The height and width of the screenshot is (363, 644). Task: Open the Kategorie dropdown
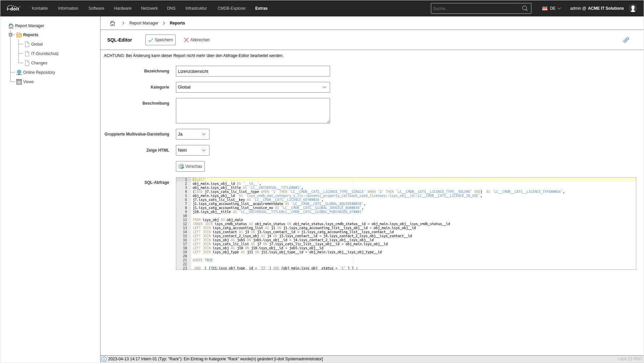[x=253, y=87]
